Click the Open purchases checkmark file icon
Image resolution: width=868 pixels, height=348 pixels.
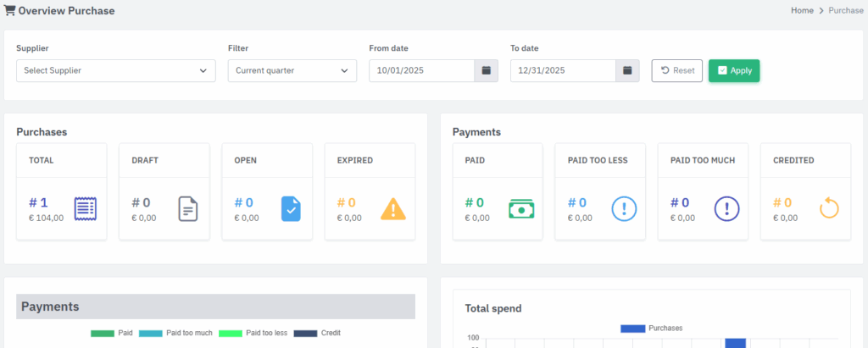point(291,208)
